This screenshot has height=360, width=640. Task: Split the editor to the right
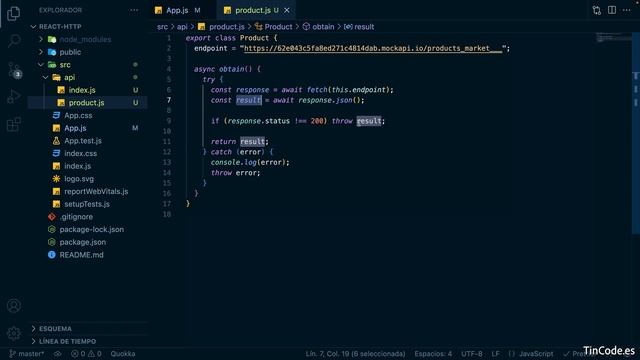pyautogui.click(x=612, y=10)
